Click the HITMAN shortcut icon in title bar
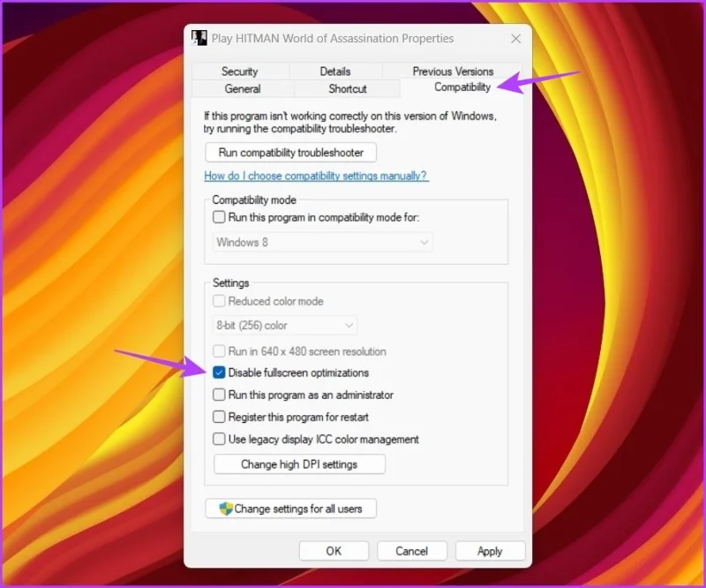 pyautogui.click(x=199, y=38)
